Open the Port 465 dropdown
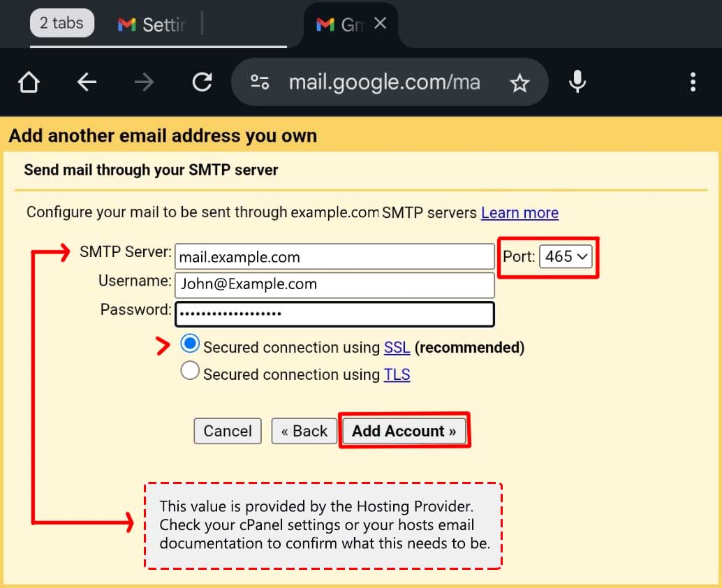The width and height of the screenshot is (722, 588). (566, 256)
